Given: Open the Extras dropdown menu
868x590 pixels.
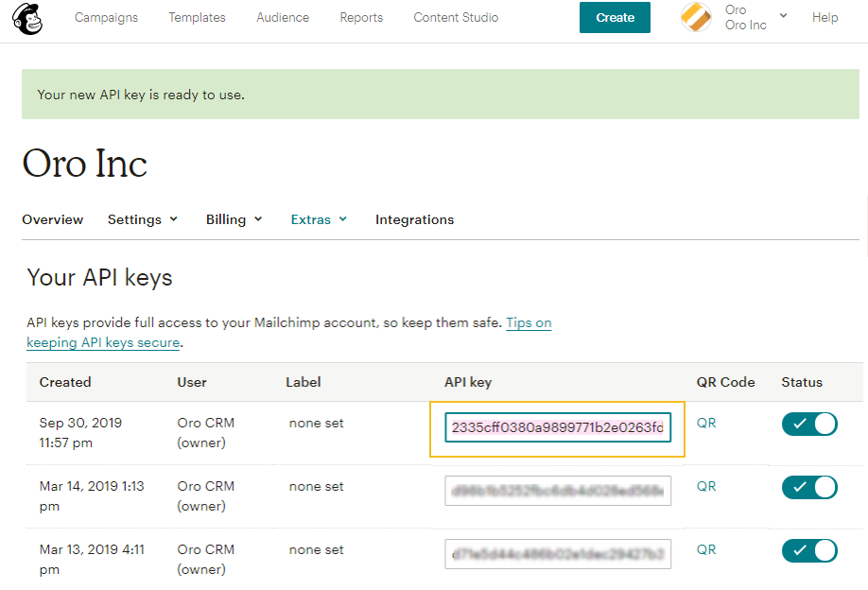Looking at the screenshot, I should coord(319,219).
